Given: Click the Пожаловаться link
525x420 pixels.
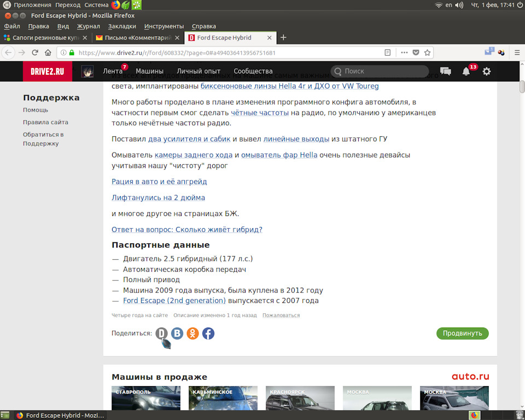Looking at the screenshot, I should pos(281,316).
